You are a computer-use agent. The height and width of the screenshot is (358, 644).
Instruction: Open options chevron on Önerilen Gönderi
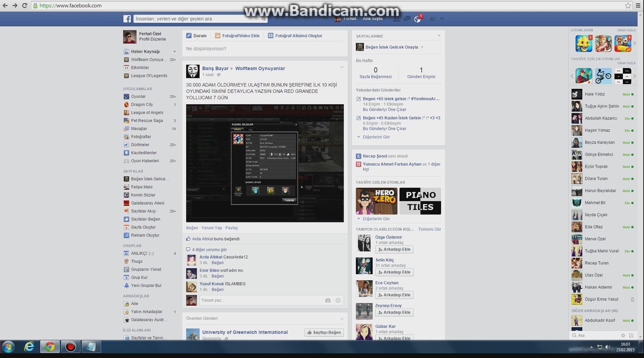pos(342,319)
